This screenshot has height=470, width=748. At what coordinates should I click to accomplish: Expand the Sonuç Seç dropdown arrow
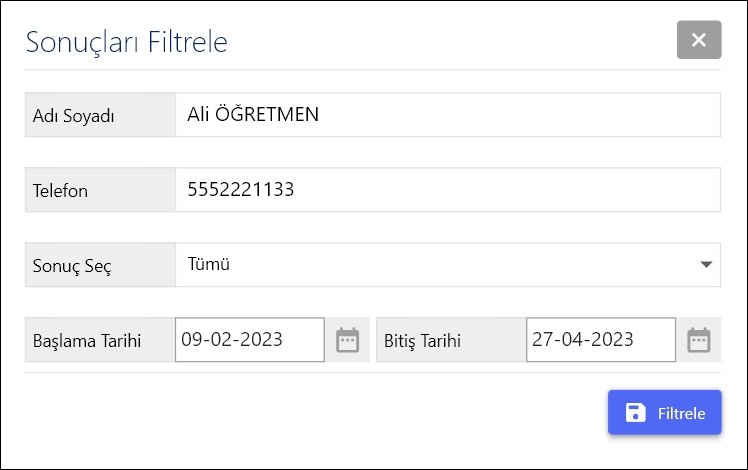coord(706,265)
